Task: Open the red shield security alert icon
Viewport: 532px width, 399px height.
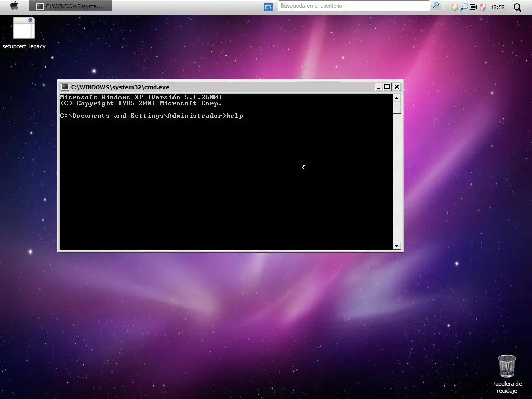Action: point(483,7)
